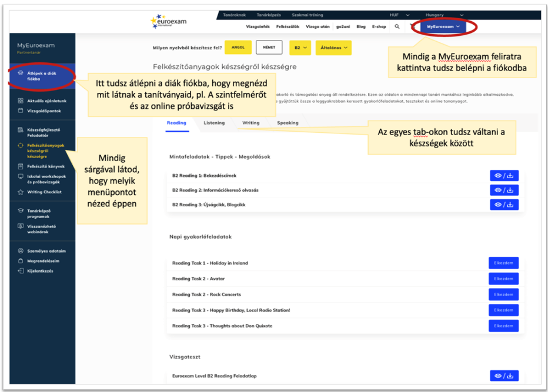Click the Felkészítő könyvek icon

tap(21, 166)
